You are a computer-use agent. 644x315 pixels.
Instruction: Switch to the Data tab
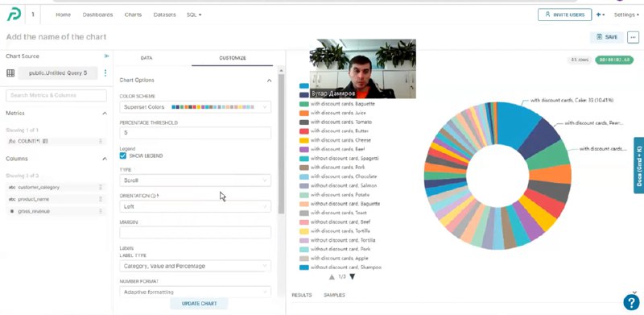click(x=147, y=58)
